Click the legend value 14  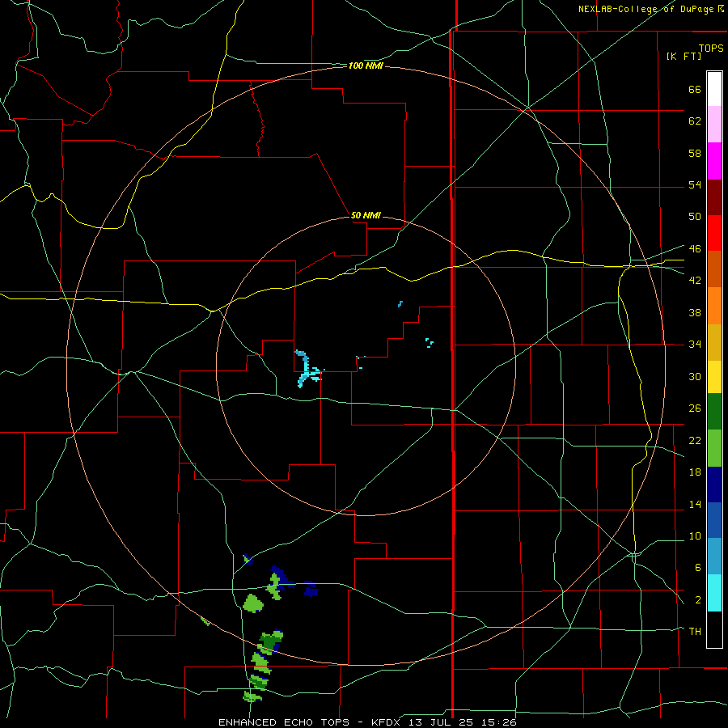coord(695,504)
